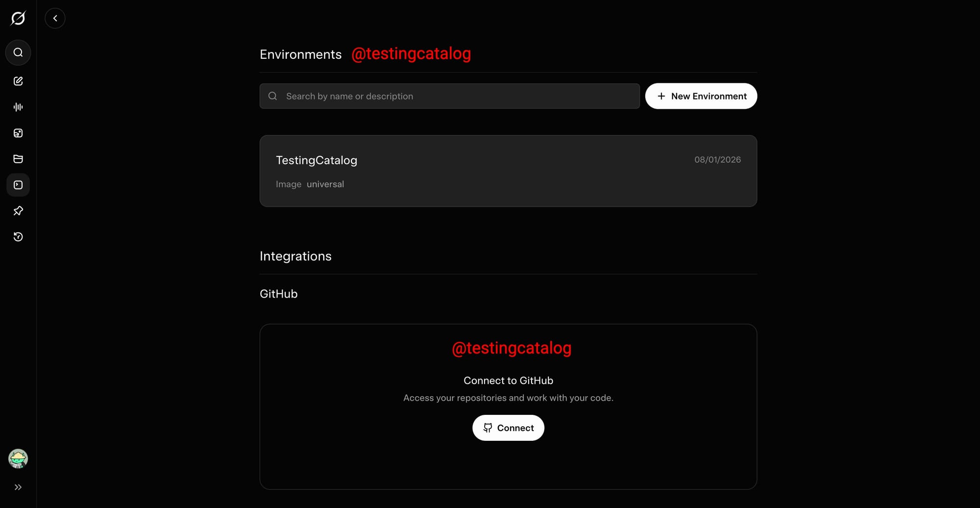Click the magnifier icon in search field
The width and height of the screenshot is (980, 508).
tap(273, 96)
